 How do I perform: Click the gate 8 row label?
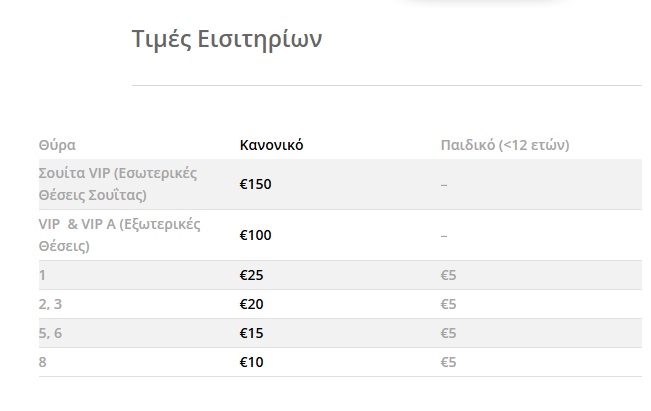click(42, 362)
